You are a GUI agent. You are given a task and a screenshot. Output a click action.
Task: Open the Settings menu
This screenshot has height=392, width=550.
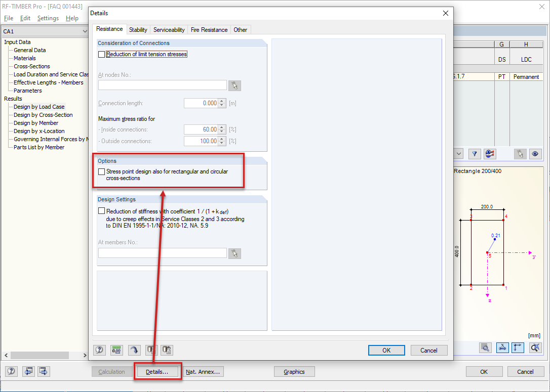[48, 18]
